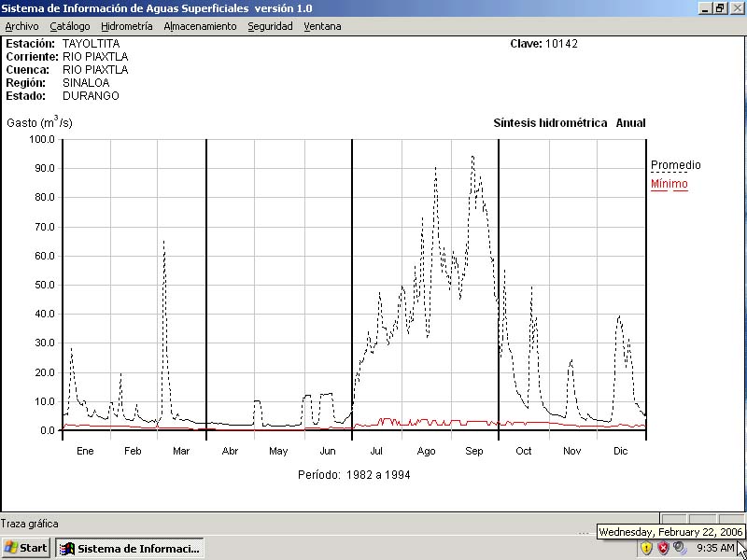Open the volume speaker tray icon

679,548
